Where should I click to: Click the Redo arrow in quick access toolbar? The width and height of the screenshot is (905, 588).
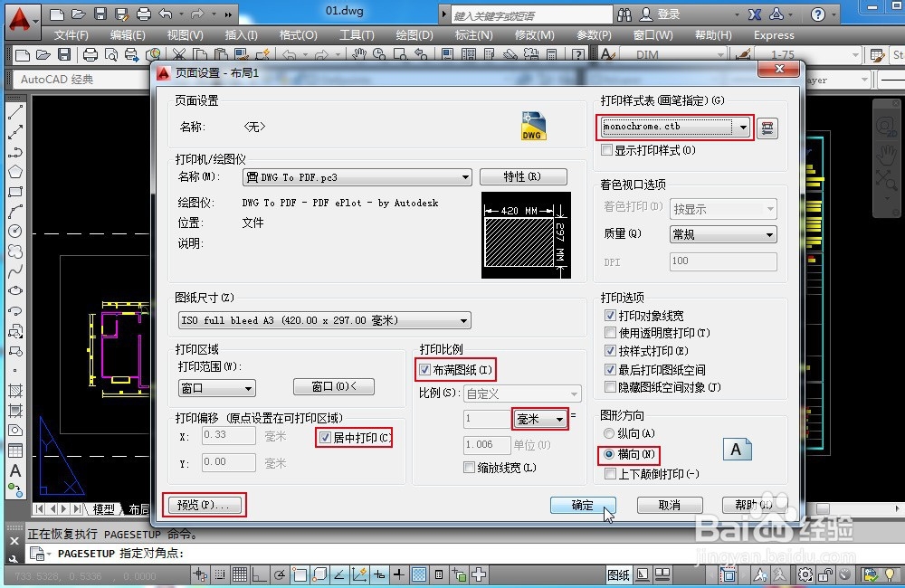coord(197,14)
